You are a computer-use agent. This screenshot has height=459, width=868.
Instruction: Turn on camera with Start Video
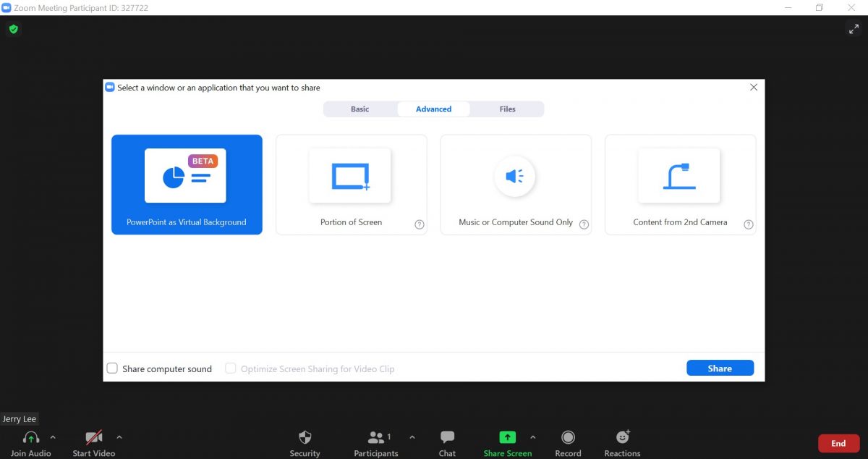click(94, 437)
